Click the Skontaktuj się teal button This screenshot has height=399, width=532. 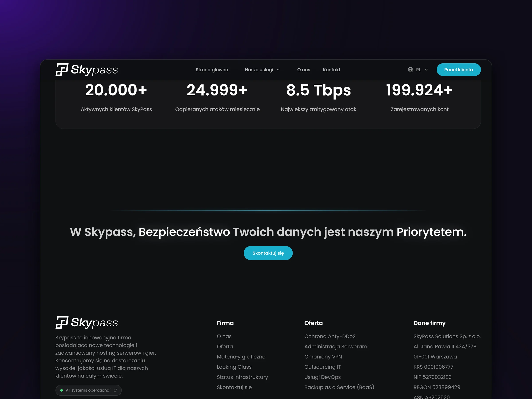268,253
